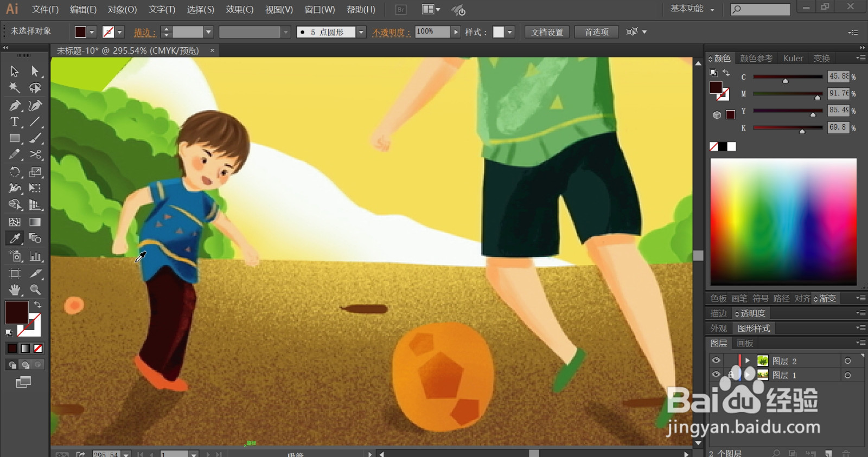Open the 帮助(H) menu
868x457 pixels.
point(361,9)
